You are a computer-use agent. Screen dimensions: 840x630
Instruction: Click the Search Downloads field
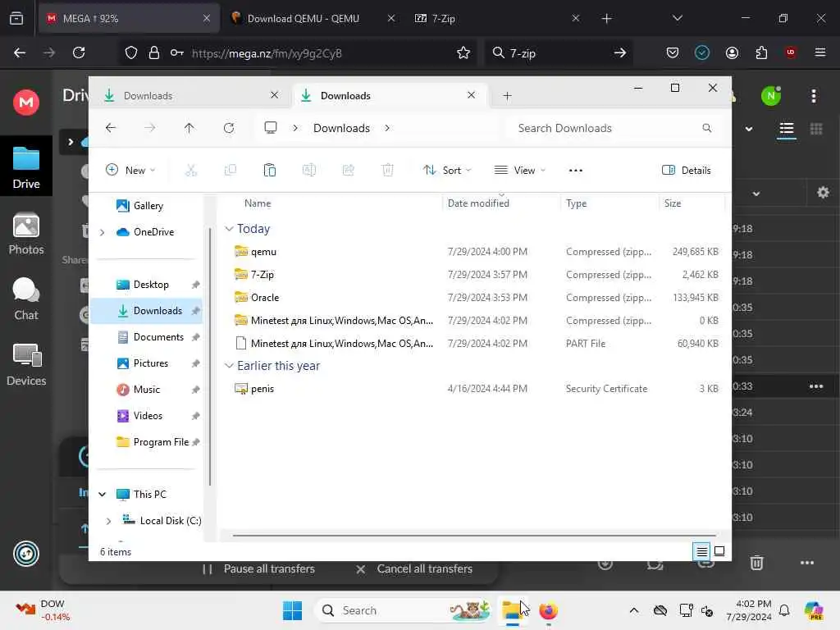615,128
